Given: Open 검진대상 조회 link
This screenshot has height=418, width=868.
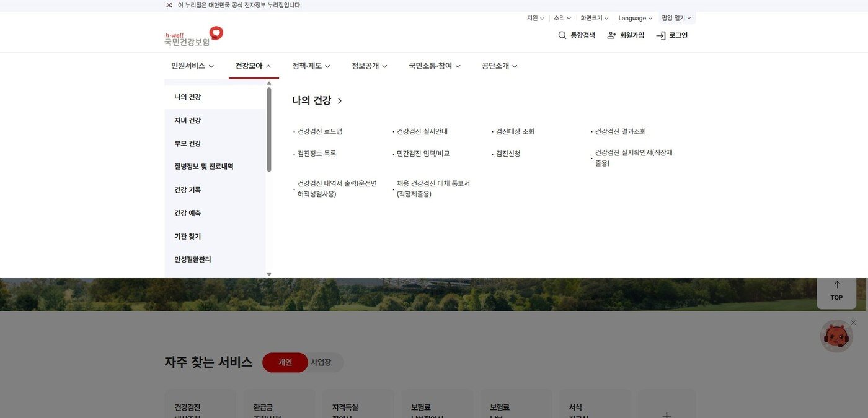Looking at the screenshot, I should tap(515, 131).
